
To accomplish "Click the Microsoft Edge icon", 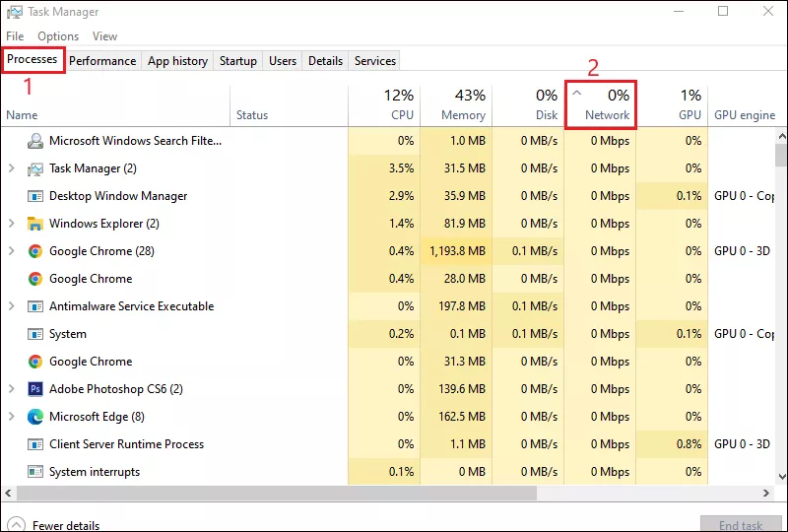I will [35, 417].
